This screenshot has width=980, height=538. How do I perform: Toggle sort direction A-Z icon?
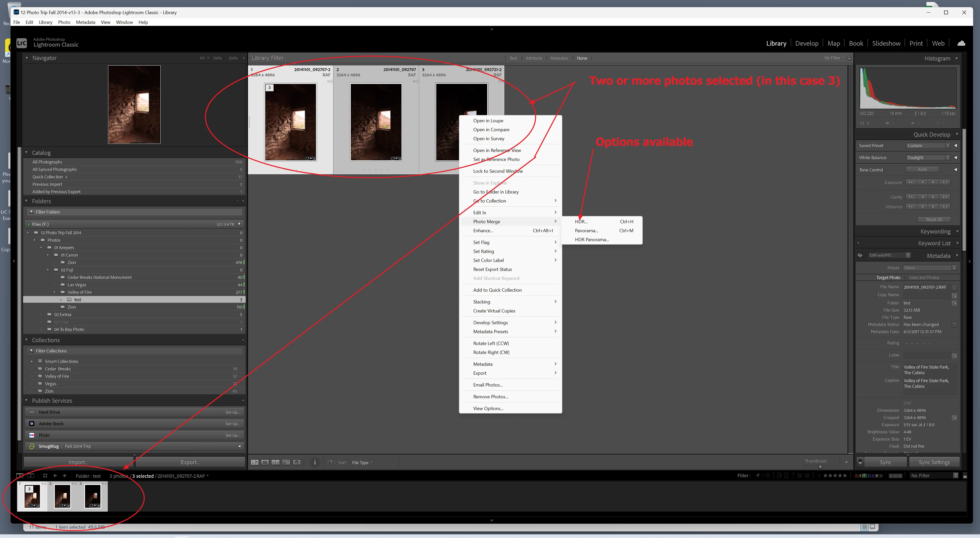tap(331, 462)
